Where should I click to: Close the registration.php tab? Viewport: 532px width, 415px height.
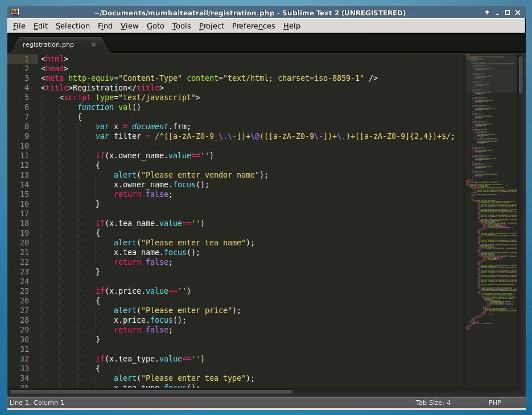93,44
